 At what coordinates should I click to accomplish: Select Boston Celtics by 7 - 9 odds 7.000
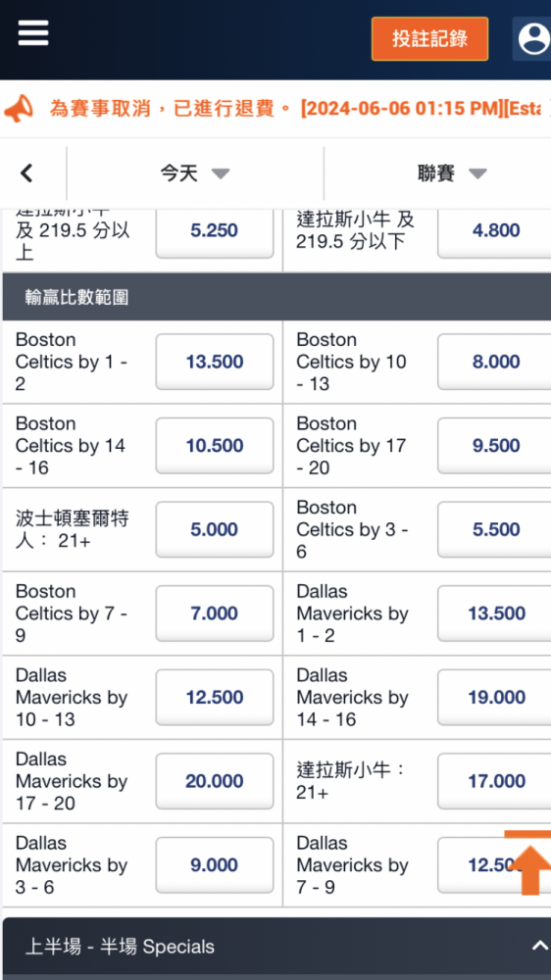click(215, 613)
